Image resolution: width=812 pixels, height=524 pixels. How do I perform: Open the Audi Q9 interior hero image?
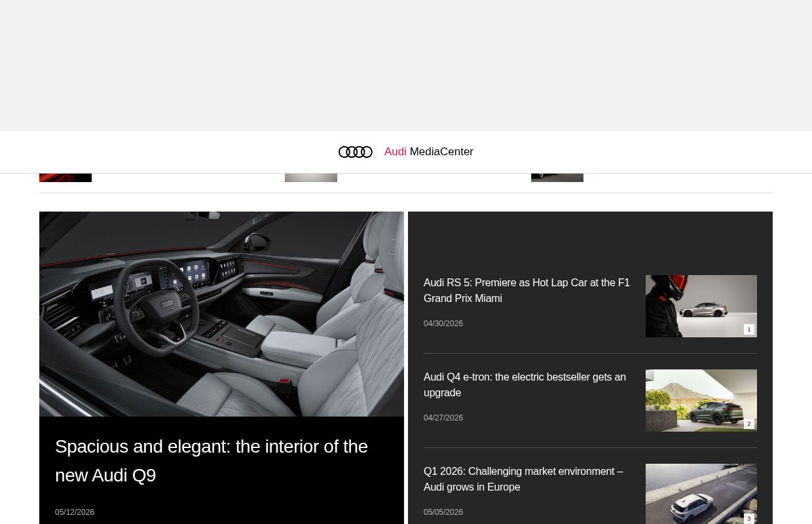pyautogui.click(x=221, y=314)
